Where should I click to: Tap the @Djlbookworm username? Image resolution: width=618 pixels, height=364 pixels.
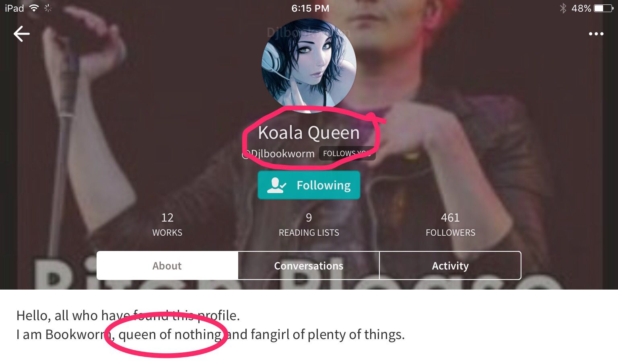(278, 154)
